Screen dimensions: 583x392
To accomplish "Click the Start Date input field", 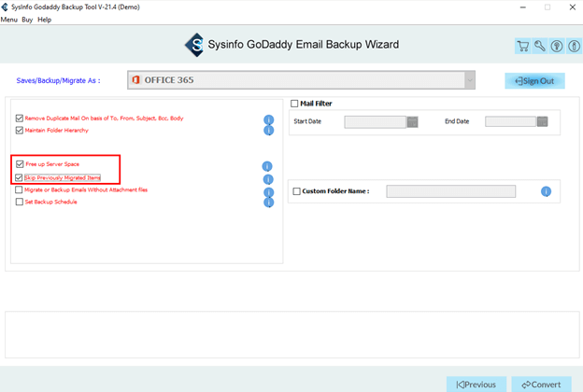I will pos(376,122).
